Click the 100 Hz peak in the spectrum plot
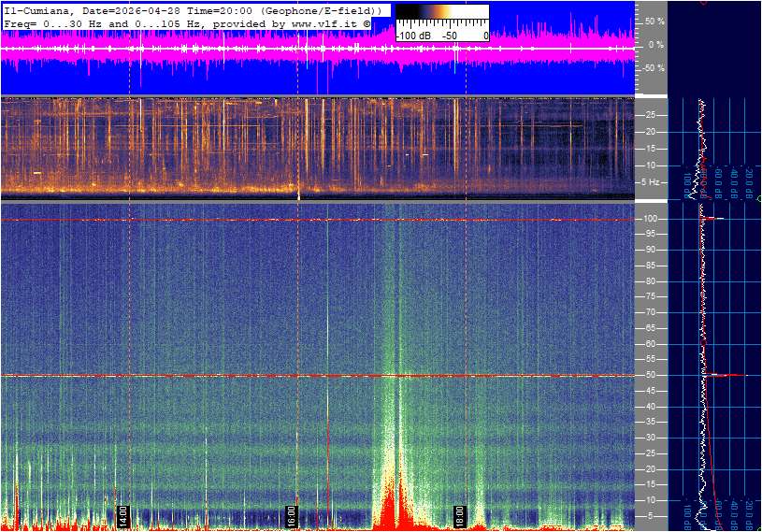Viewport: 762px width, 532px height. 712,219
